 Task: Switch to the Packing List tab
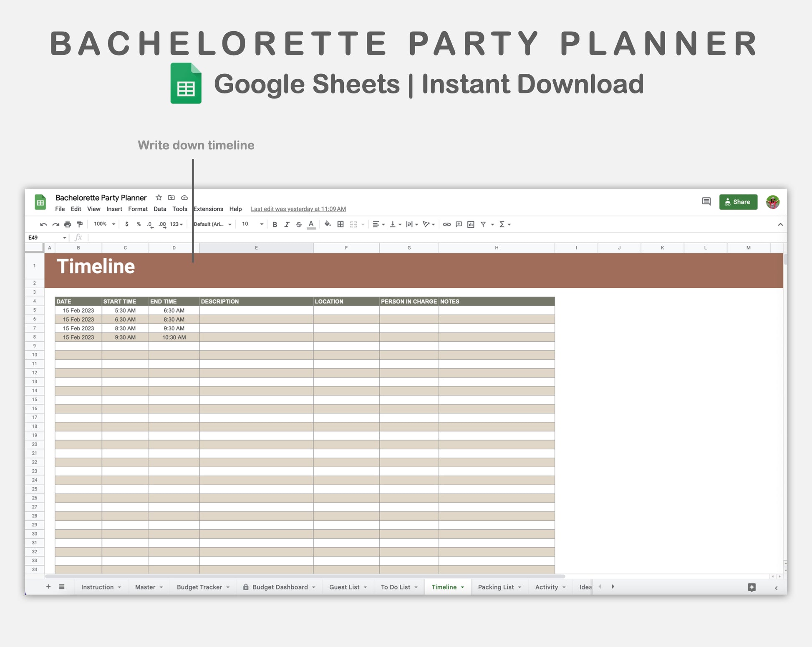pos(496,587)
